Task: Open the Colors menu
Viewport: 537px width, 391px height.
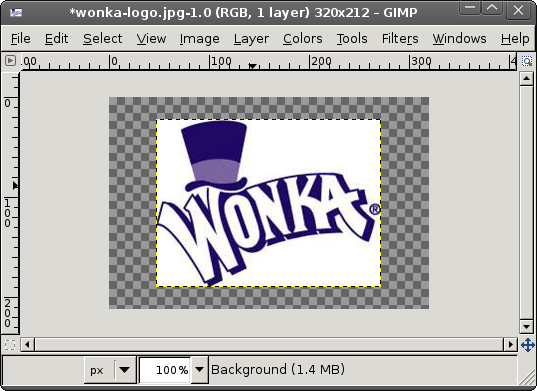Action: (x=302, y=38)
